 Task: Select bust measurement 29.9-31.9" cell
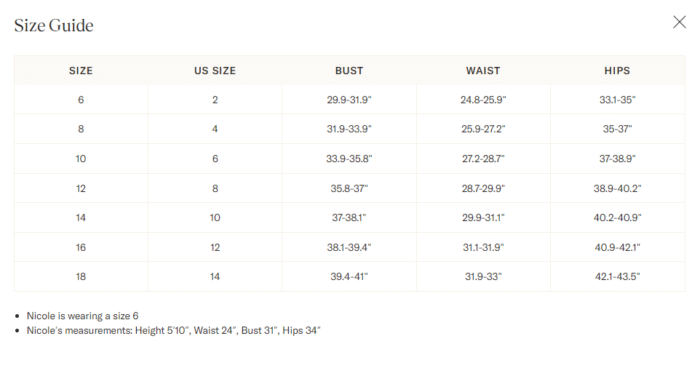(349, 100)
